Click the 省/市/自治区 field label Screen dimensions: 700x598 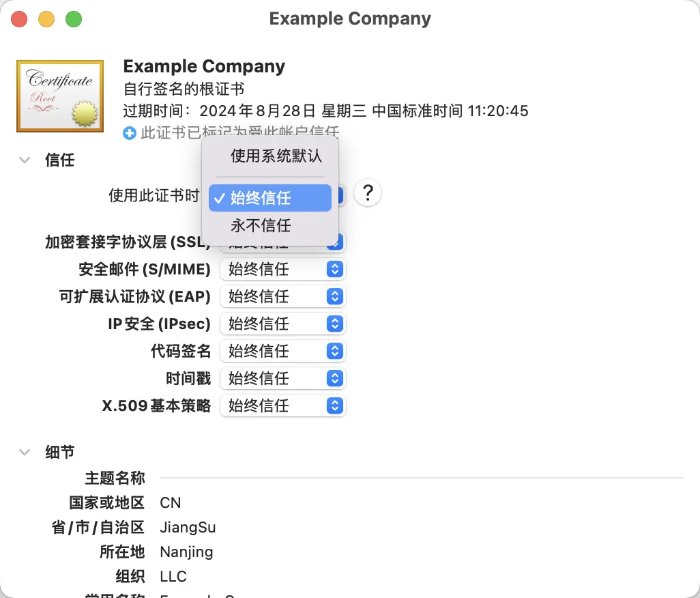(x=98, y=528)
